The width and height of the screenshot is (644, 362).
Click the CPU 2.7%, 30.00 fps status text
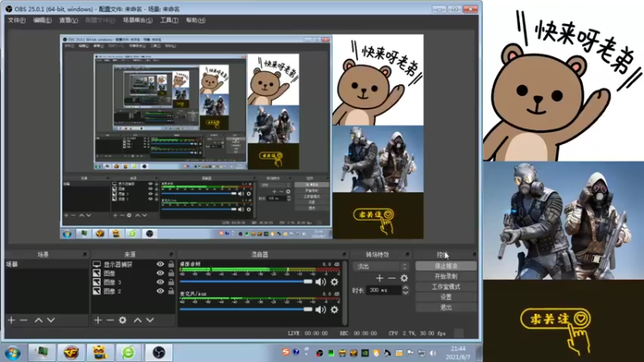tap(417, 333)
